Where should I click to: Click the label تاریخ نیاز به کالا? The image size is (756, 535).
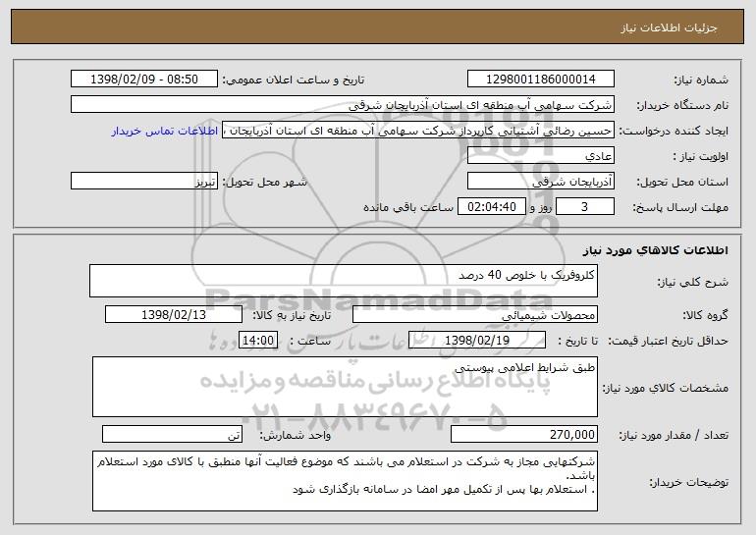click(x=292, y=316)
